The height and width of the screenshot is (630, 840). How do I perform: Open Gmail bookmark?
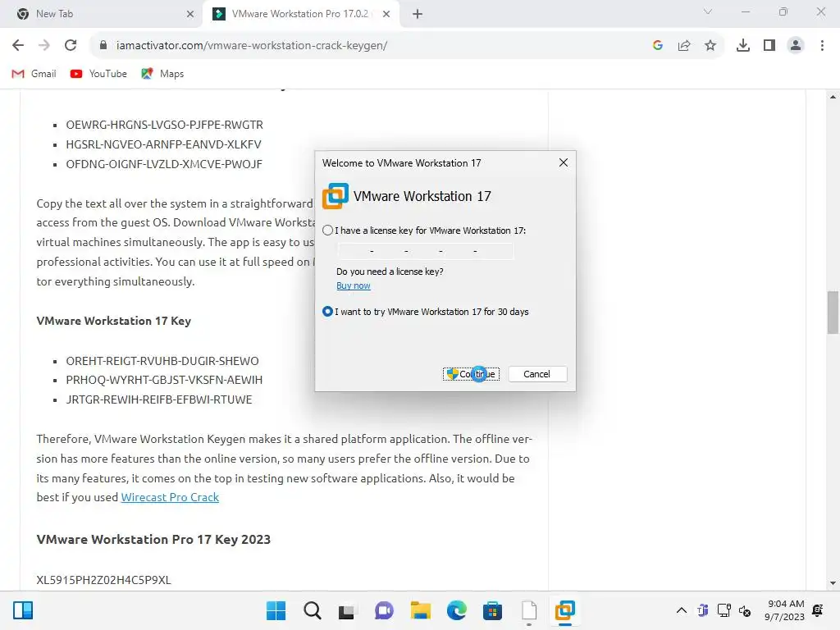[x=34, y=74]
